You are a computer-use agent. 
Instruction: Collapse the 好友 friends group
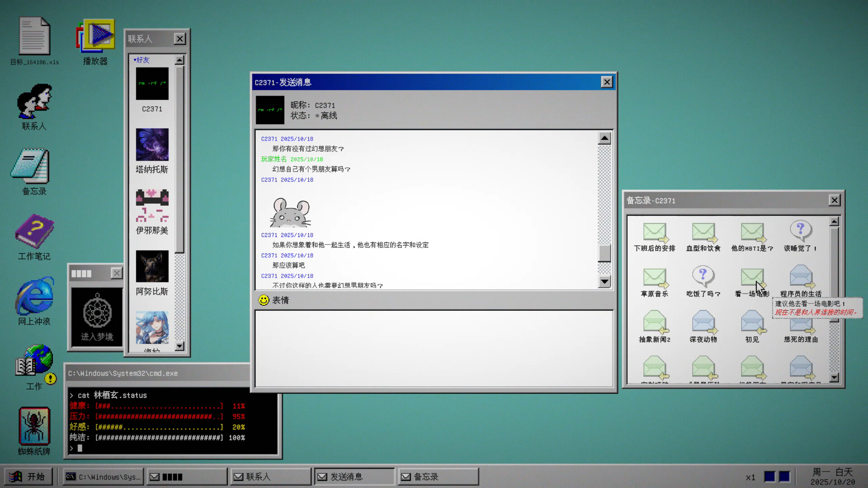[x=140, y=60]
